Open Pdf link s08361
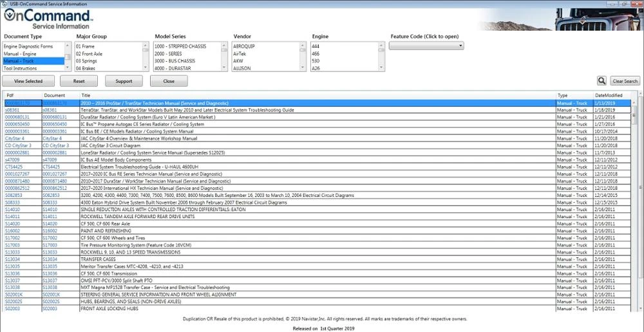This screenshot has height=332, width=644. coord(12,110)
